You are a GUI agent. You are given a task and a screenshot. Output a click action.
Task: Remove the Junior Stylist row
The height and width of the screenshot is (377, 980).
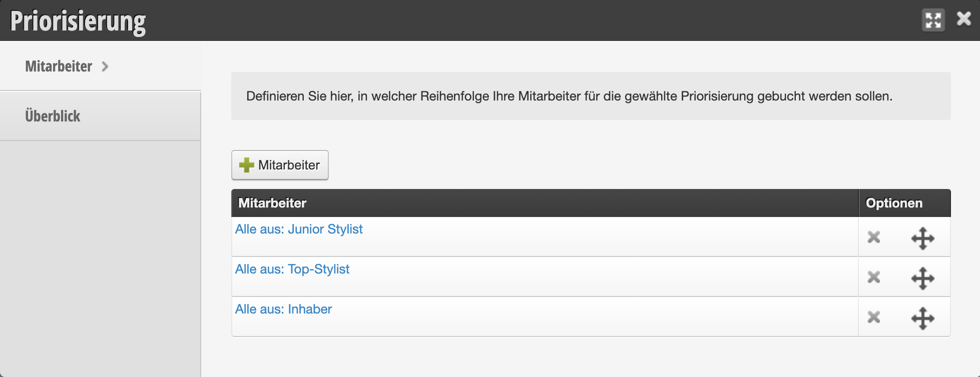click(x=874, y=237)
